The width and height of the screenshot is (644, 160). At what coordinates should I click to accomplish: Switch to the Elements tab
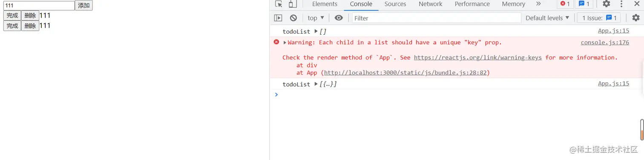(325, 4)
